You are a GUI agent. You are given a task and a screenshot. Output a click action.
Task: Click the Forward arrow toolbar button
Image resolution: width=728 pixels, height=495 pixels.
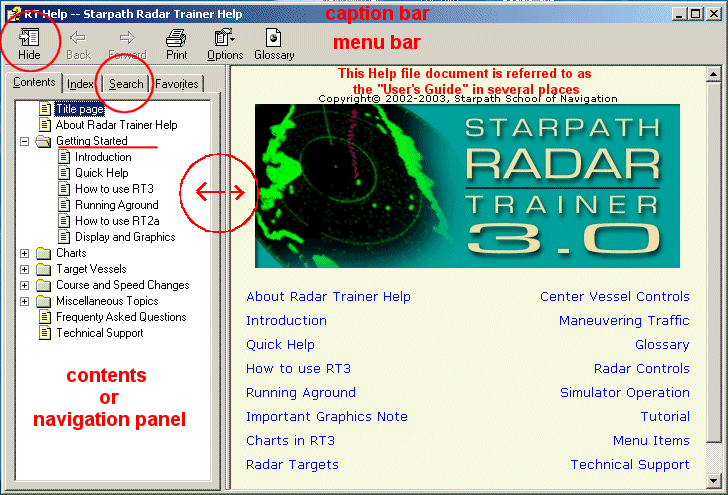(x=127, y=45)
